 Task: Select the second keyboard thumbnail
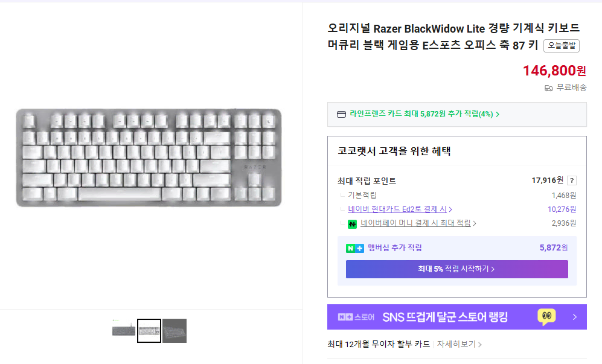pos(149,331)
